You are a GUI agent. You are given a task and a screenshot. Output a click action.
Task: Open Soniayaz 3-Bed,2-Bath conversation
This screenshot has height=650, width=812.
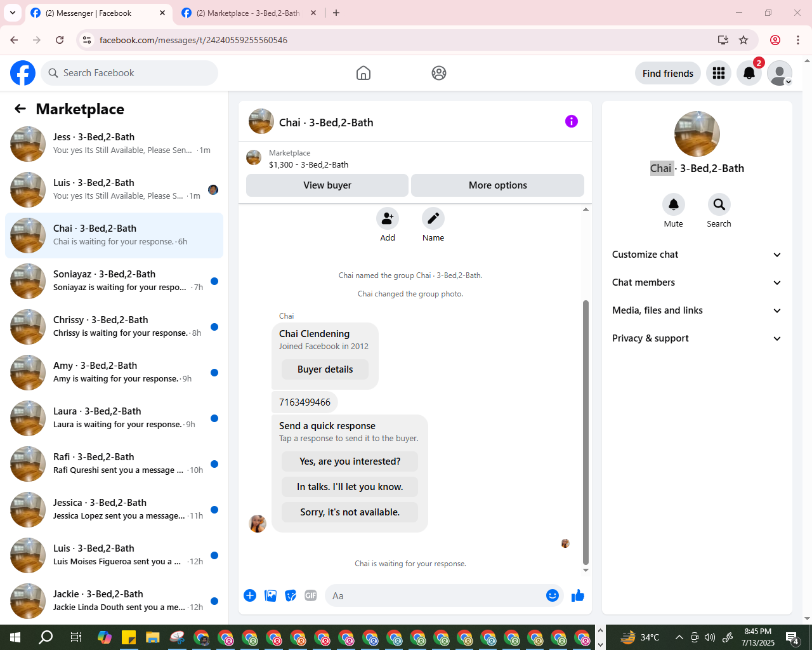[x=114, y=281]
